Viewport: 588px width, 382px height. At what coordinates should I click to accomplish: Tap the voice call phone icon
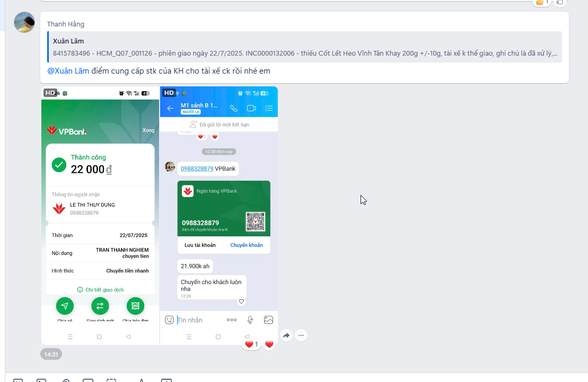point(234,108)
